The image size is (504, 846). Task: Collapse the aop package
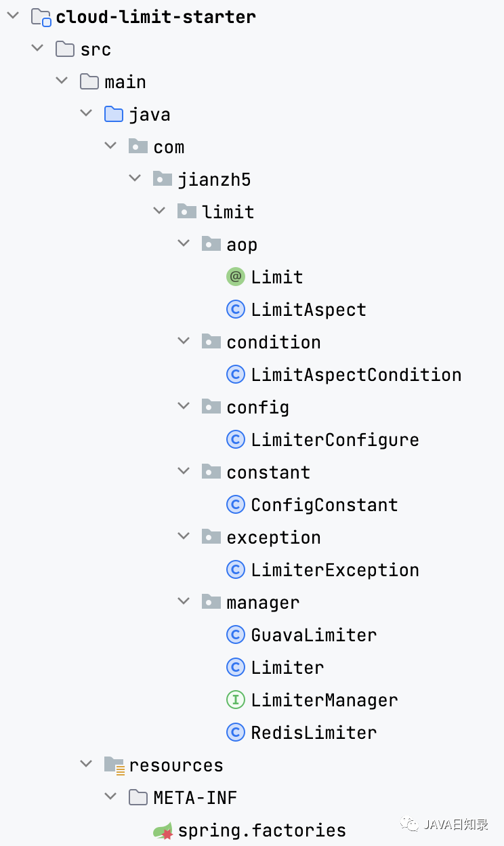click(x=184, y=244)
